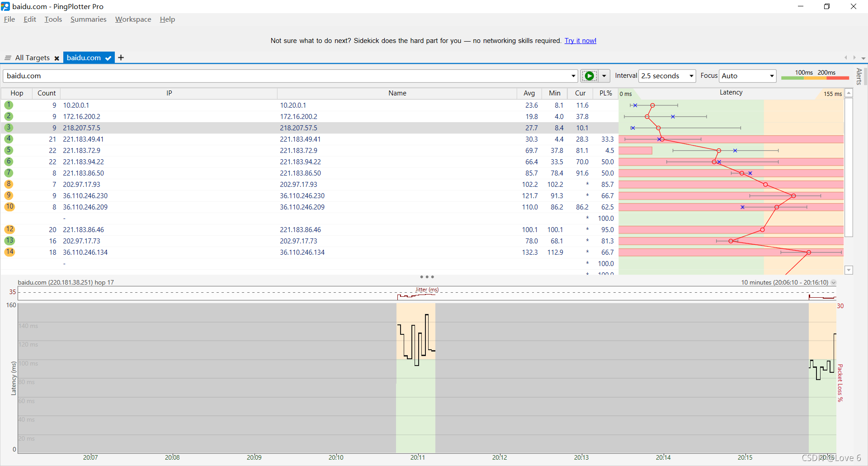Image resolution: width=868 pixels, height=466 pixels.
Task: Open the tab list dropdown arrow
Action: point(863,58)
